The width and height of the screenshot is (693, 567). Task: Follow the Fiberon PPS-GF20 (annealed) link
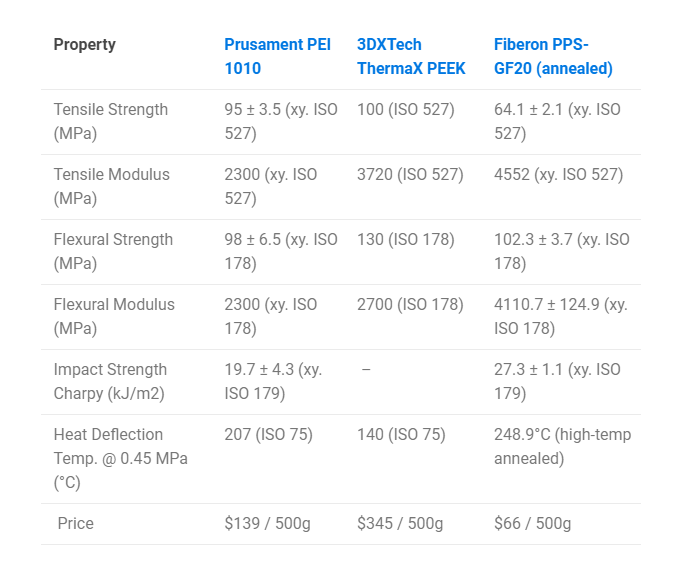tap(553, 56)
